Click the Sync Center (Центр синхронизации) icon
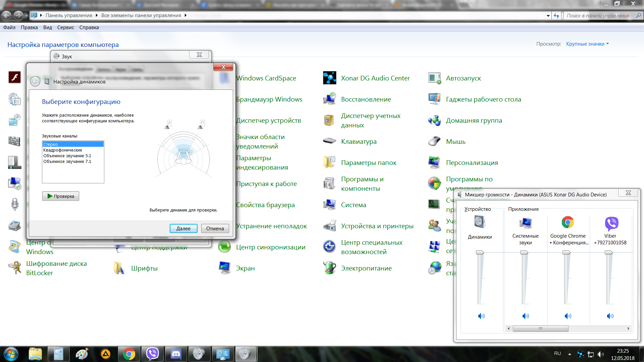Viewport: 644px width, 362px height. pyautogui.click(x=224, y=247)
